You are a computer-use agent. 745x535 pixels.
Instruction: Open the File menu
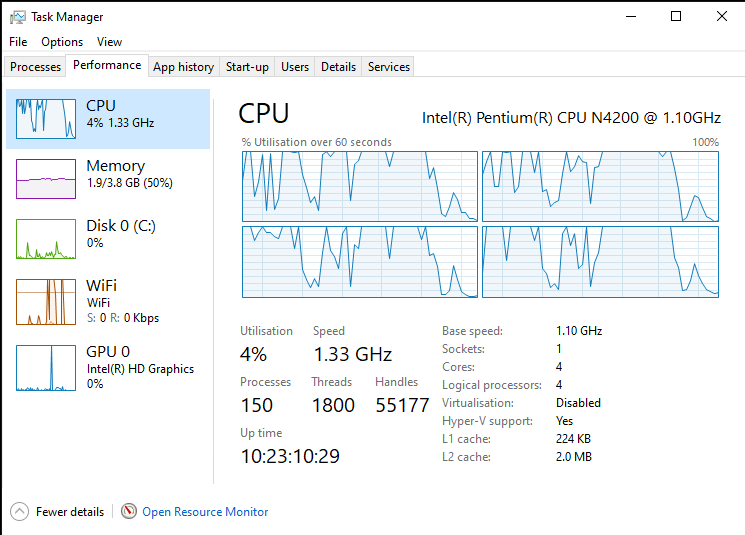pos(18,42)
